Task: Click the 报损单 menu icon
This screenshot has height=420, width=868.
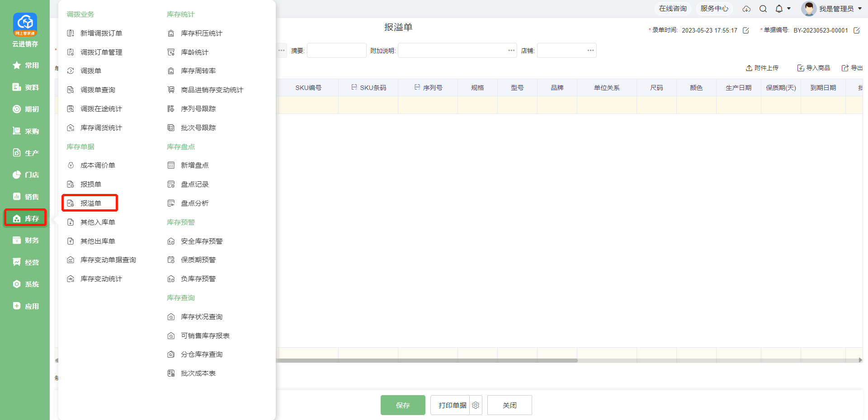Action: (71, 184)
